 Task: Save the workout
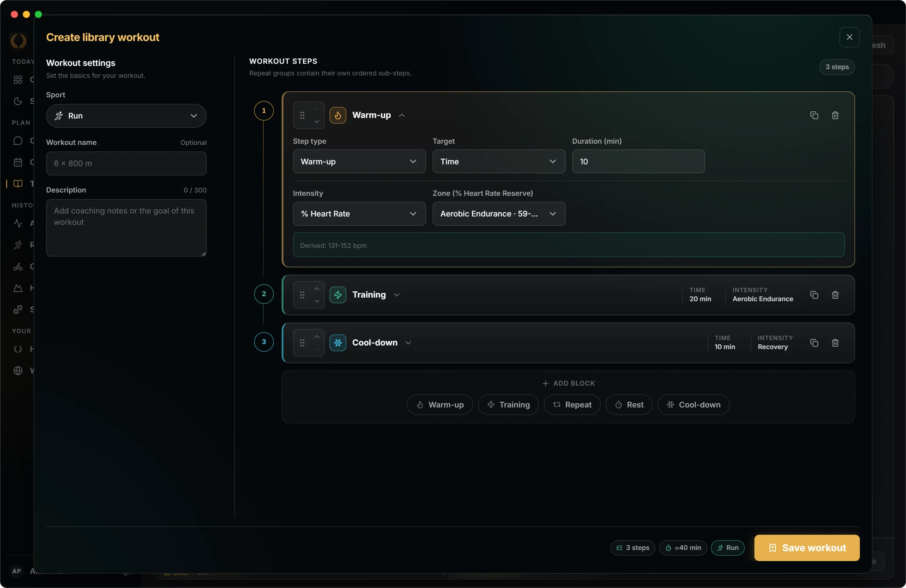pyautogui.click(x=807, y=548)
